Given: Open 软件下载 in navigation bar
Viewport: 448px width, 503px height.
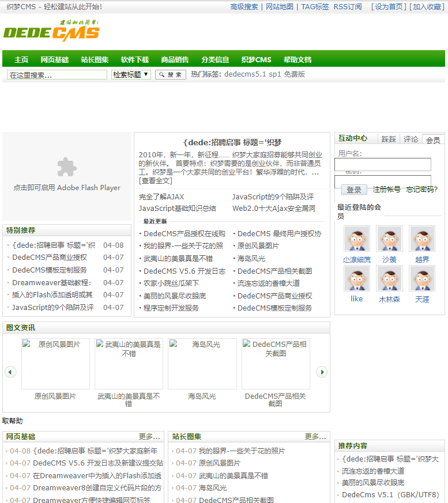Looking at the screenshot, I should [135, 60].
